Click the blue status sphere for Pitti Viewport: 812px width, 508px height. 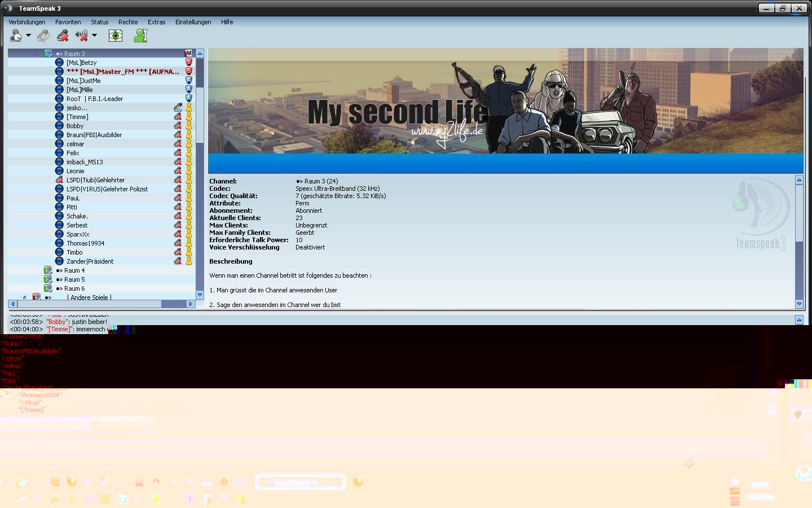59,207
